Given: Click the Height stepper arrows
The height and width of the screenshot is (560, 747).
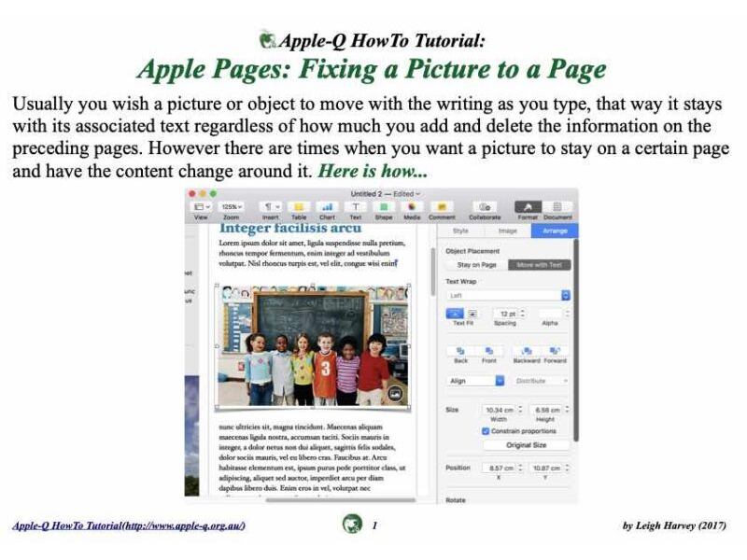Looking at the screenshot, I should coord(567,410).
